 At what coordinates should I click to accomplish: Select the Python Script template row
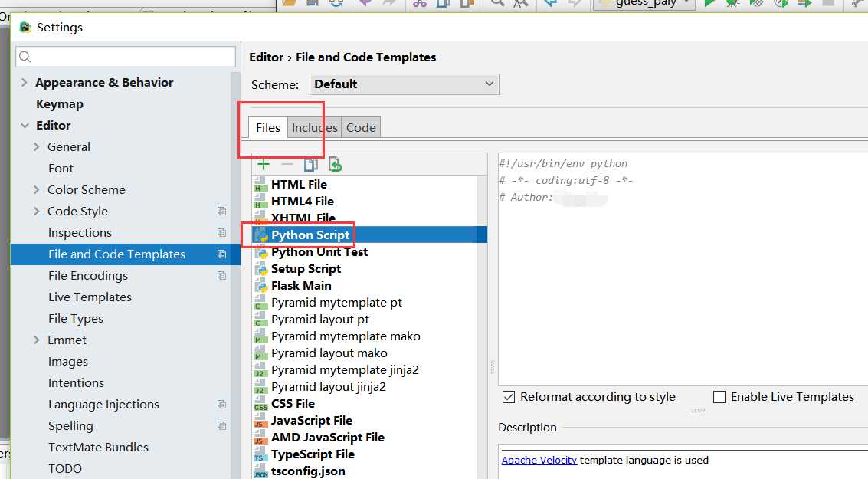pos(370,235)
